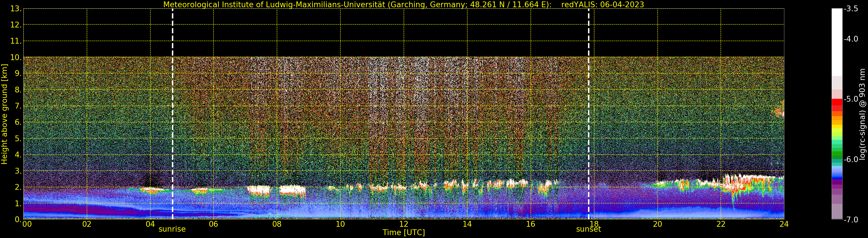This screenshot has height=238, width=868.
Task: Click height-axis tick label '5.'
Action: tap(18, 138)
